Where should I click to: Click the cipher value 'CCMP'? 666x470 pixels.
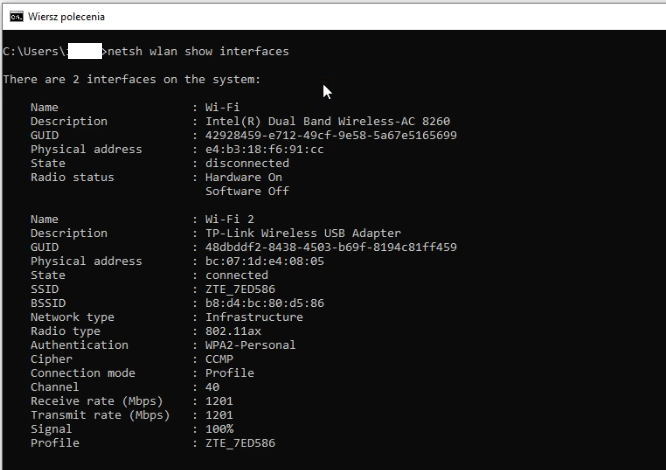click(219, 359)
